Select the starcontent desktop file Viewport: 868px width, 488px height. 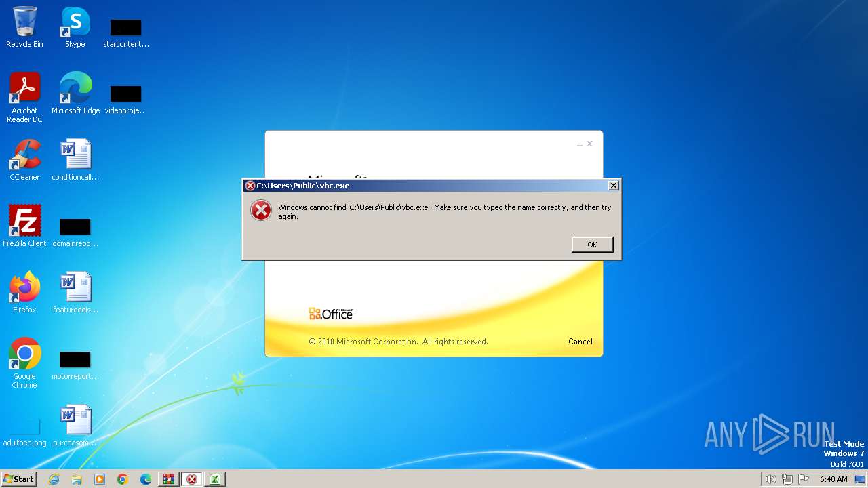pyautogui.click(x=126, y=33)
